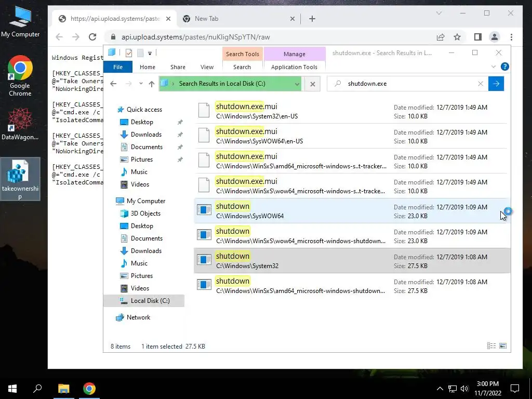Open the notification center icon

pos(515,389)
